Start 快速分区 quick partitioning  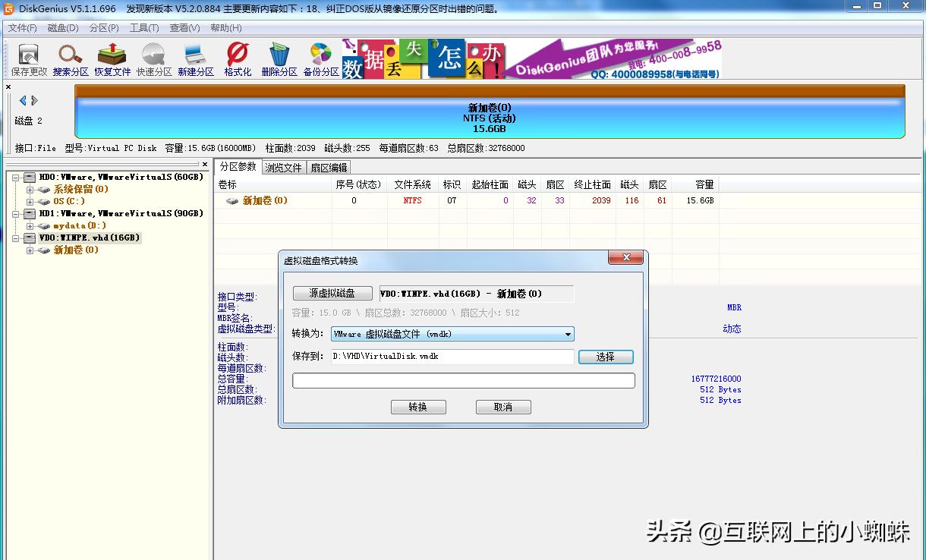pyautogui.click(x=153, y=59)
